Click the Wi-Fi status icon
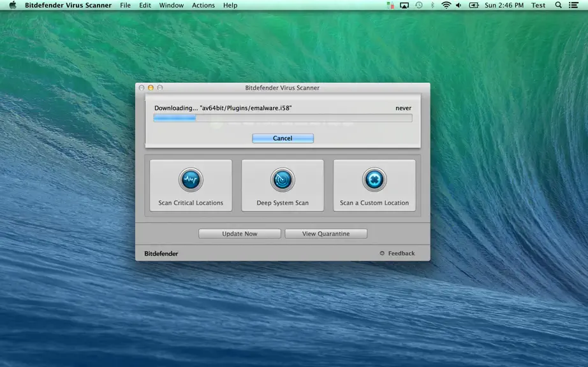This screenshot has width=588, height=367. click(x=446, y=5)
